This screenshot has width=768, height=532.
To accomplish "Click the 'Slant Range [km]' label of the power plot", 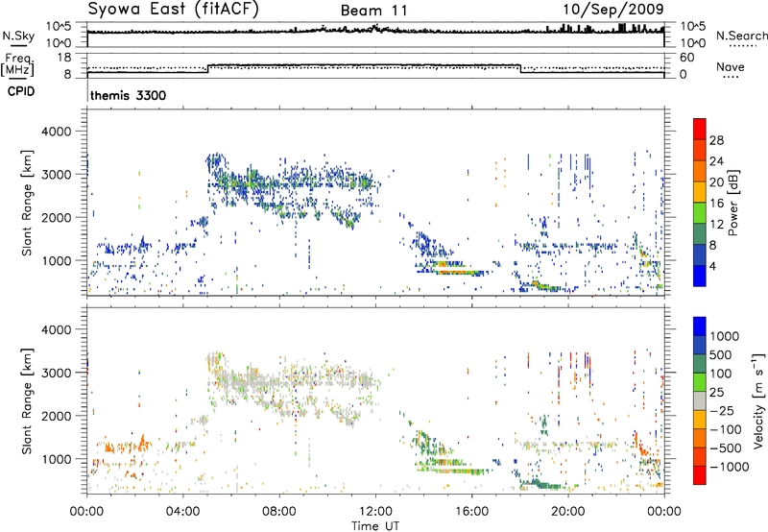I will 27,203.
